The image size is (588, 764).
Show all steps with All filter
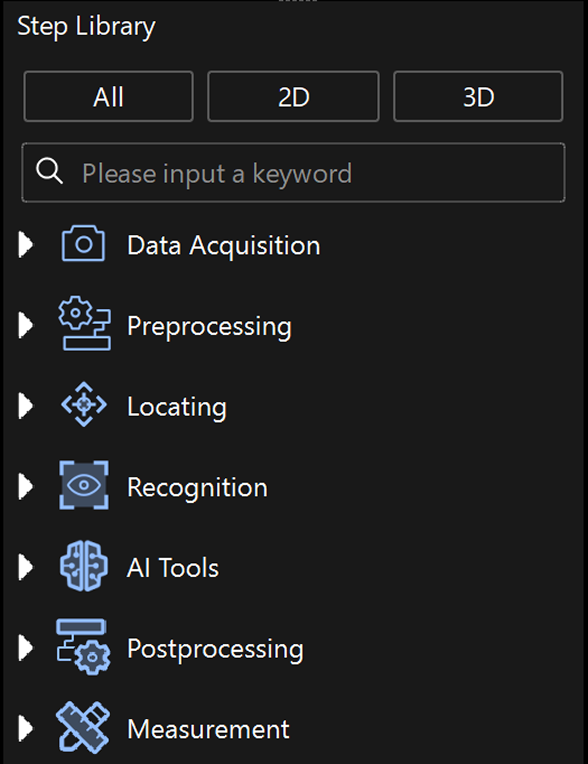tap(109, 96)
